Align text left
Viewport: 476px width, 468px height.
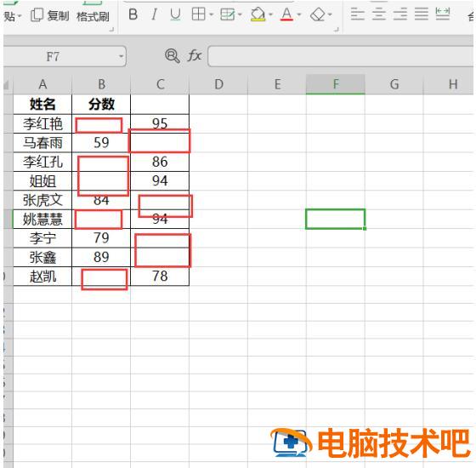pyautogui.click(x=357, y=14)
